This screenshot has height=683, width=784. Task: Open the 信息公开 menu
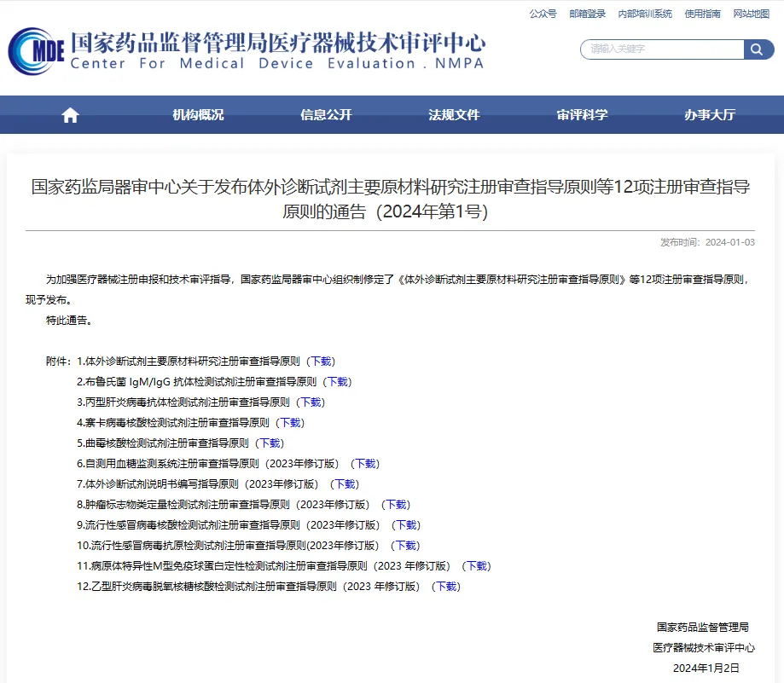(x=326, y=115)
